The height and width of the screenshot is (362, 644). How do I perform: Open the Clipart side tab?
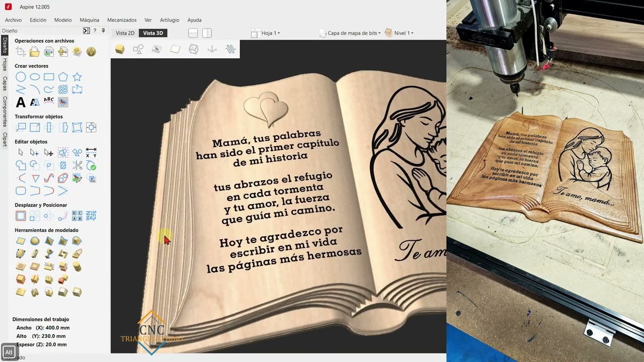pos(5,139)
